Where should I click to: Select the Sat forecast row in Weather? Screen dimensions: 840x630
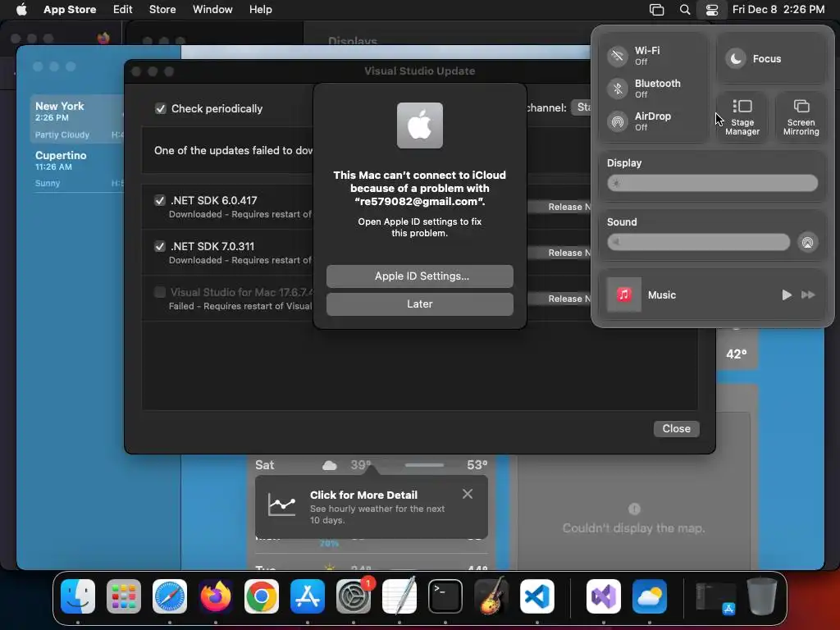pos(372,464)
